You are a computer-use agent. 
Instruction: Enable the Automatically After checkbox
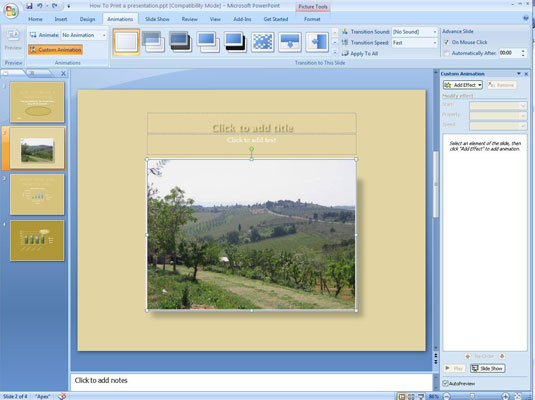click(446, 53)
